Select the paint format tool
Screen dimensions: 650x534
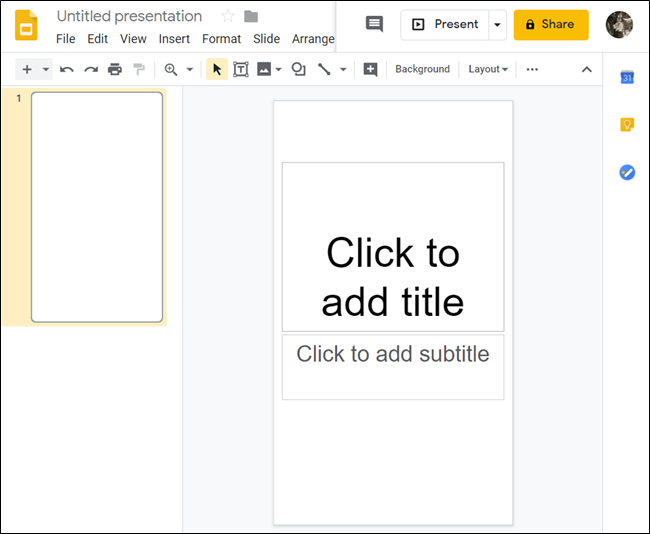pyautogui.click(x=139, y=69)
